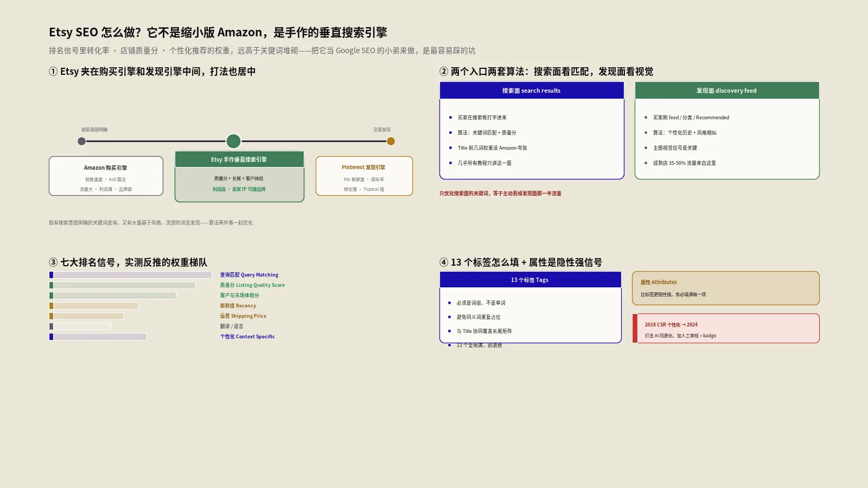This screenshot has height=488, width=868.
Task: Click the green text 利润高 · 卖家 IP 可建品牌
Action: coord(239,189)
